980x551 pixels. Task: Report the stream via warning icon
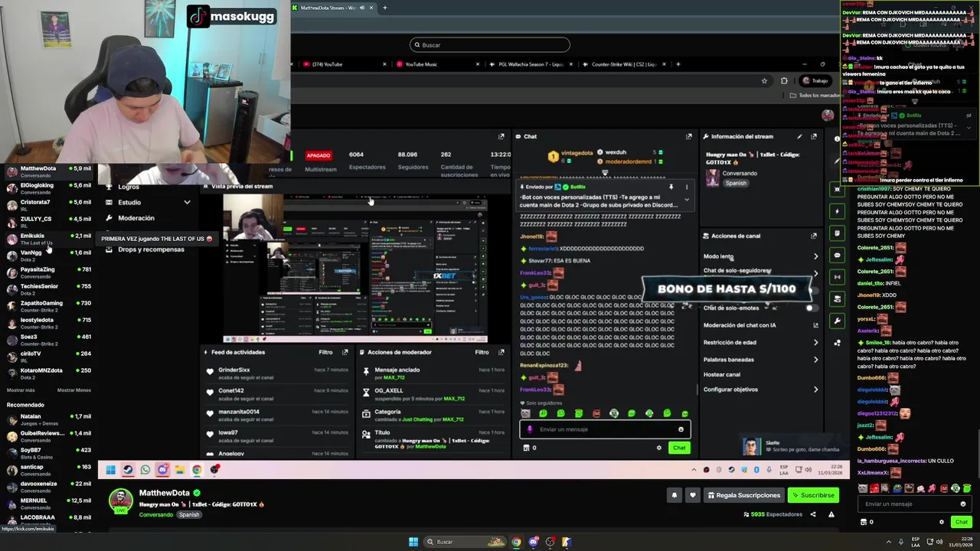click(x=831, y=514)
